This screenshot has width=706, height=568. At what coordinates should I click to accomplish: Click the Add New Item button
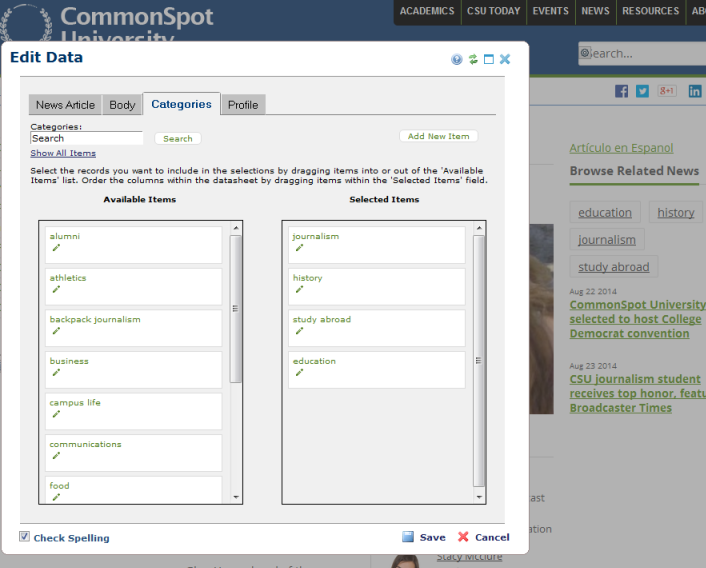439,136
